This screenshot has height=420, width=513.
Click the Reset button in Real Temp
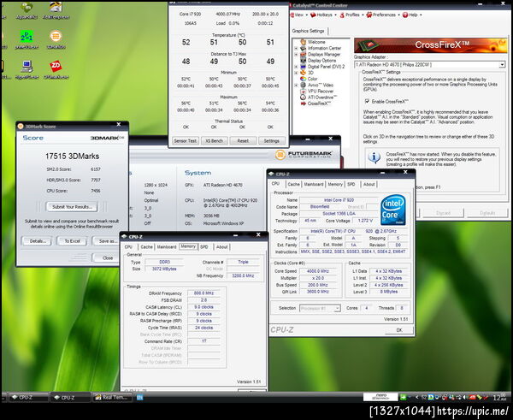point(243,141)
